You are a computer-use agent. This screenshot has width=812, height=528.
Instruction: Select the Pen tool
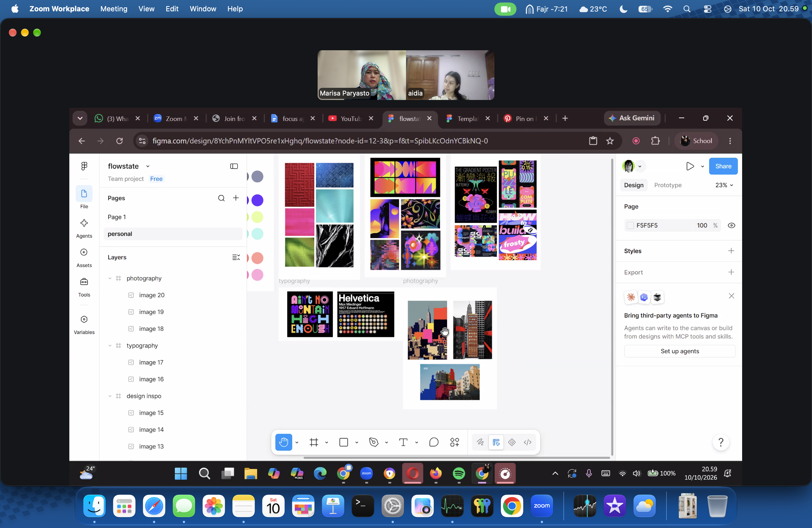[374, 442]
